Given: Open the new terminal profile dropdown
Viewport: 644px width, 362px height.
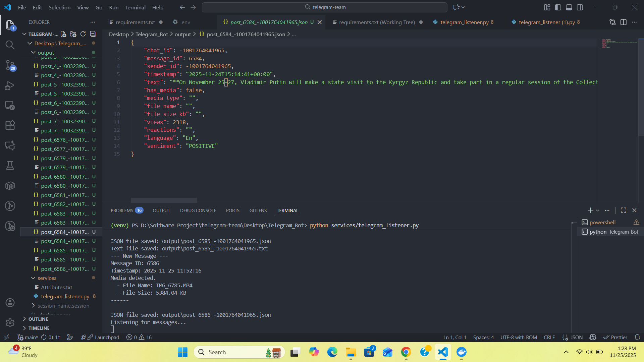Looking at the screenshot, I should coord(597,210).
